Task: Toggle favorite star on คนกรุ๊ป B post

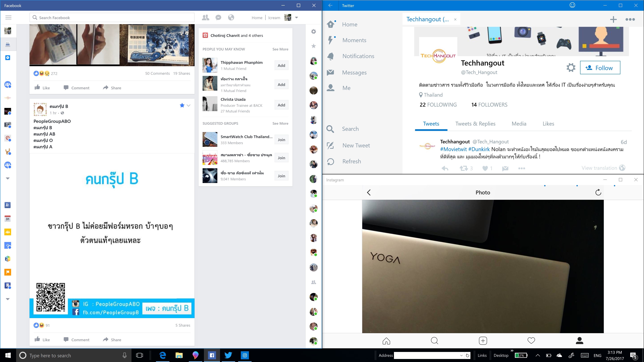Action: (182, 105)
